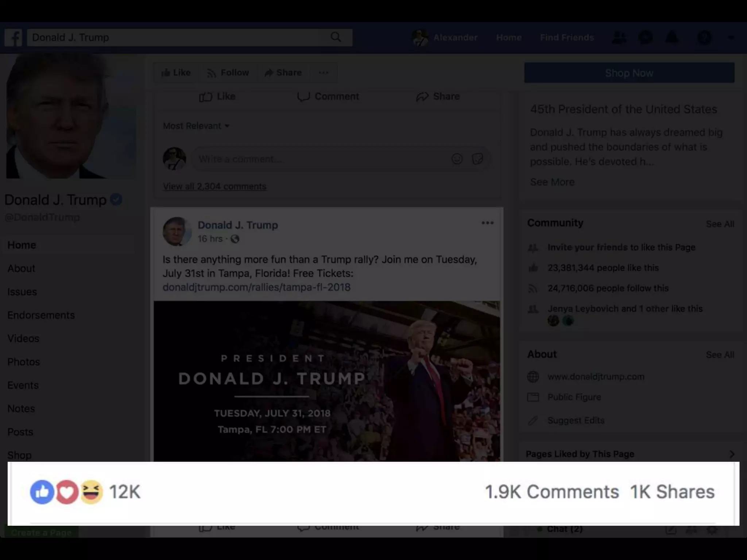This screenshot has height=560, width=747.
Task: Expand the account dropdown arrow
Action: [731, 38]
